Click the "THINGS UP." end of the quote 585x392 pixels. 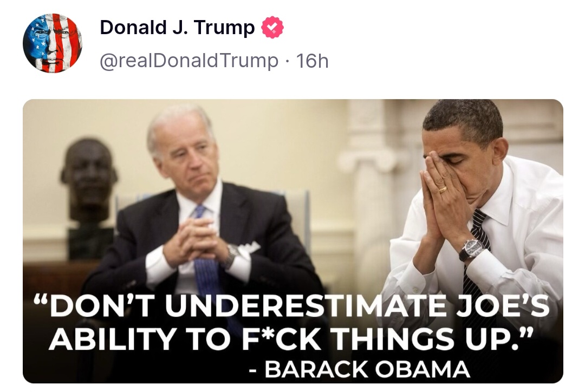(430, 339)
